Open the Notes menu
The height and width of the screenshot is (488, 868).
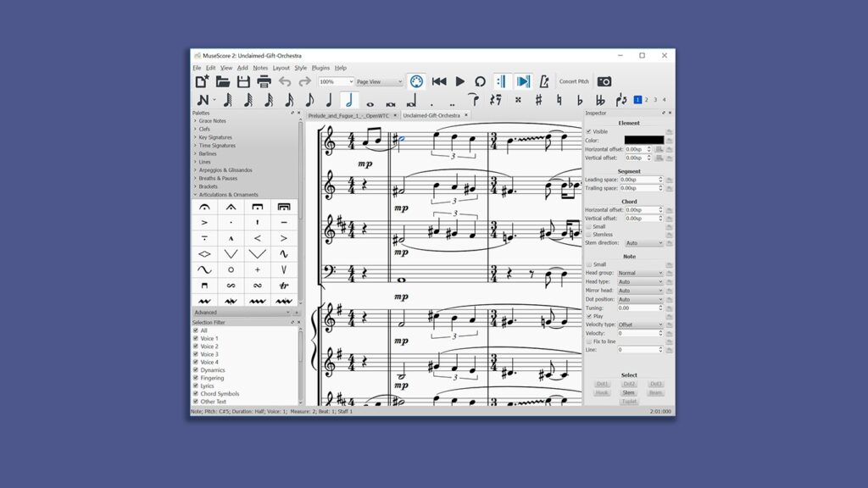pos(260,68)
